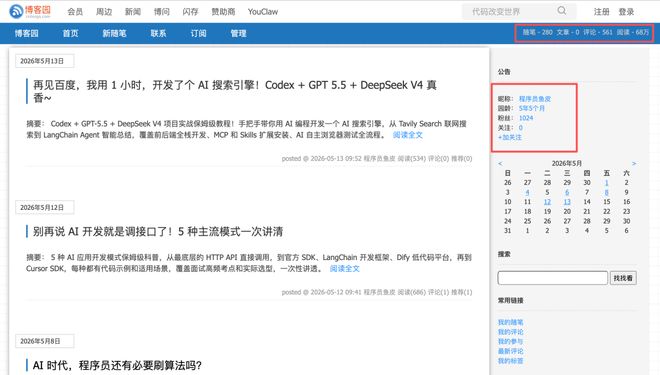Click the 阅读 - 68万 stats text
This screenshot has height=375, width=660.
[x=633, y=32]
